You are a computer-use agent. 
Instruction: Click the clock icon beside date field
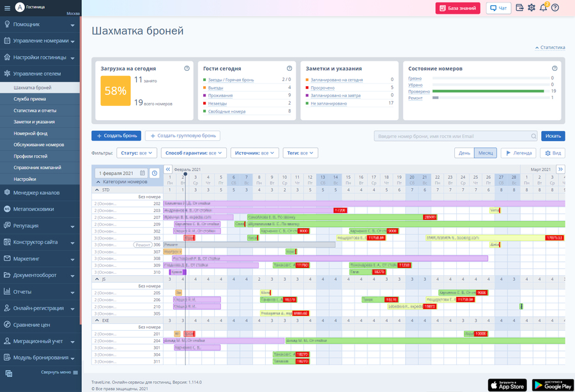tap(154, 173)
